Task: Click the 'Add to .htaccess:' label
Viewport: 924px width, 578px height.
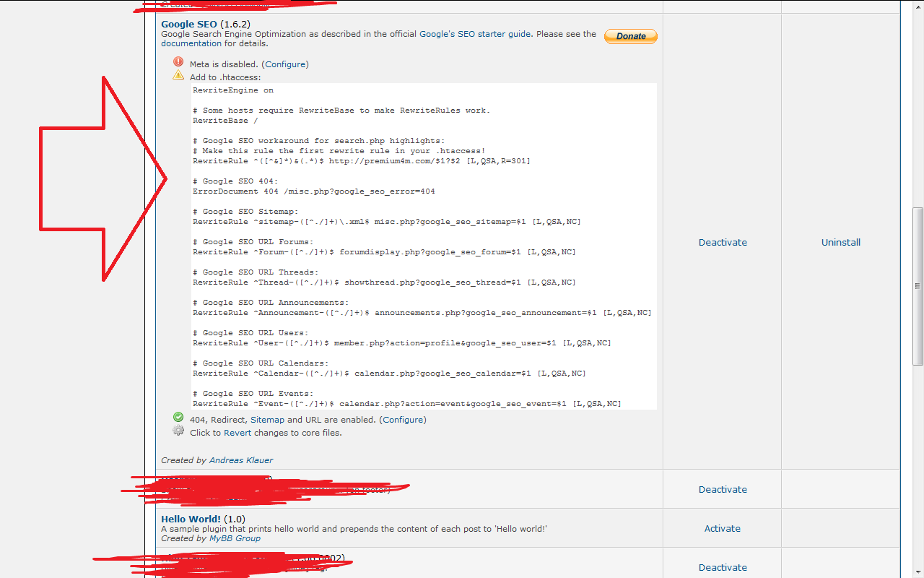Action: coord(225,77)
